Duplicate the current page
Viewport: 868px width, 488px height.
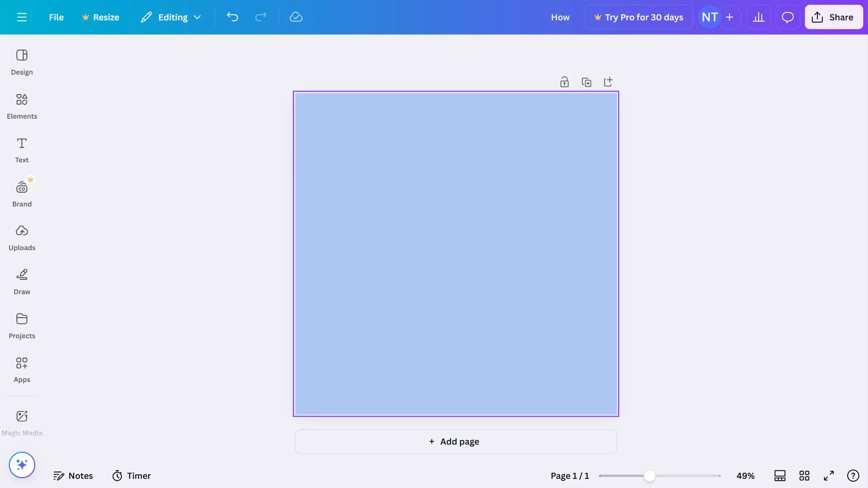point(586,82)
